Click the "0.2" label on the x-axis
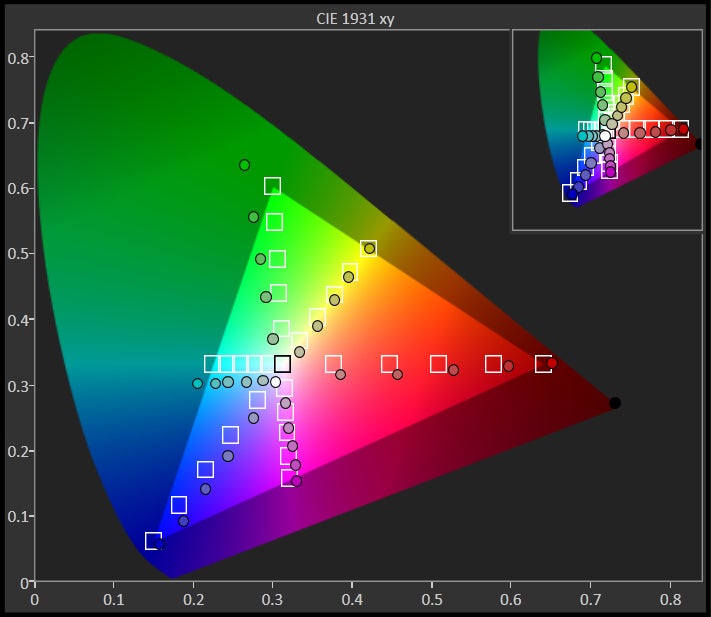The height and width of the screenshot is (617, 711). pyautogui.click(x=194, y=600)
